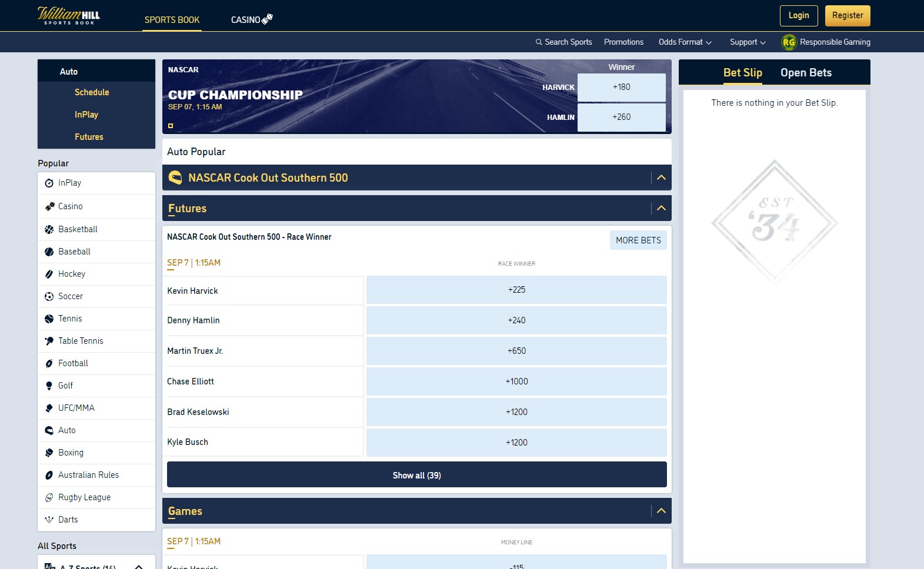The image size is (924, 569).
Task: Click the 'Auto Popular' heading text
Action: click(196, 152)
